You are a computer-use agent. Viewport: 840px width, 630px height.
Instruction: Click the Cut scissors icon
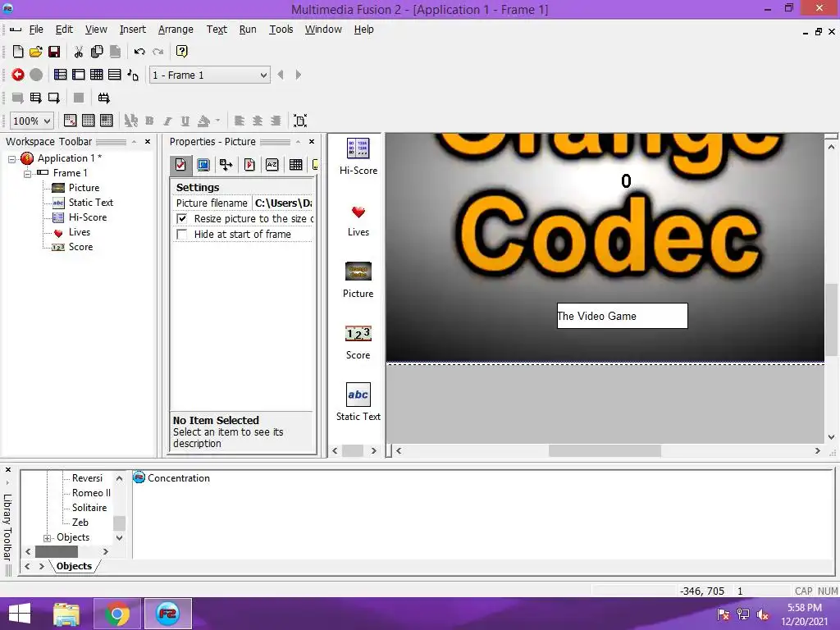78,52
